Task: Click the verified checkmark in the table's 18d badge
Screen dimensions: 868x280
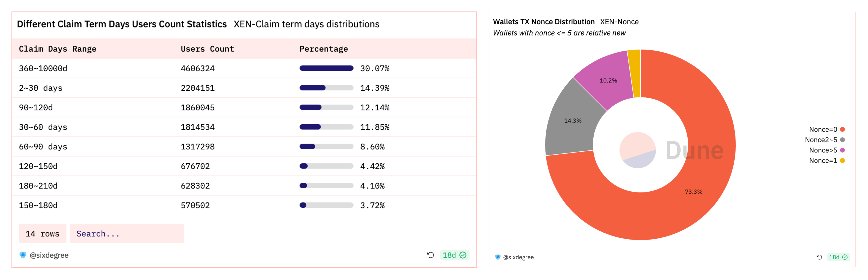Action: coord(463,255)
